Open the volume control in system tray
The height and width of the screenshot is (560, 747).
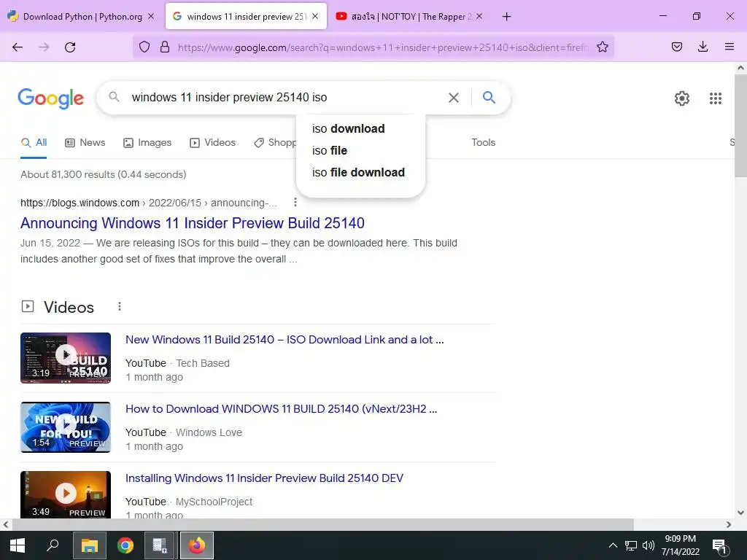pyautogui.click(x=648, y=545)
